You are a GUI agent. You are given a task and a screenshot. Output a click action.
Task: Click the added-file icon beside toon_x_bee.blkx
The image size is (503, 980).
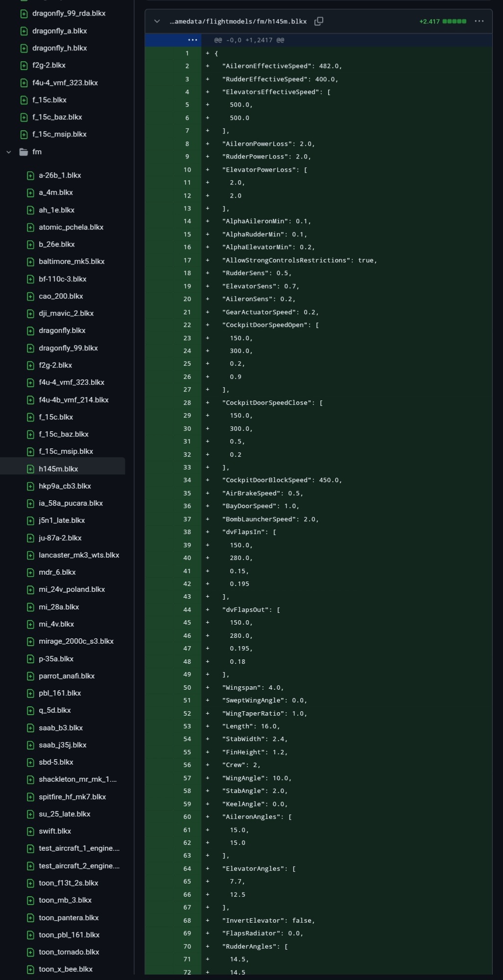(30, 969)
